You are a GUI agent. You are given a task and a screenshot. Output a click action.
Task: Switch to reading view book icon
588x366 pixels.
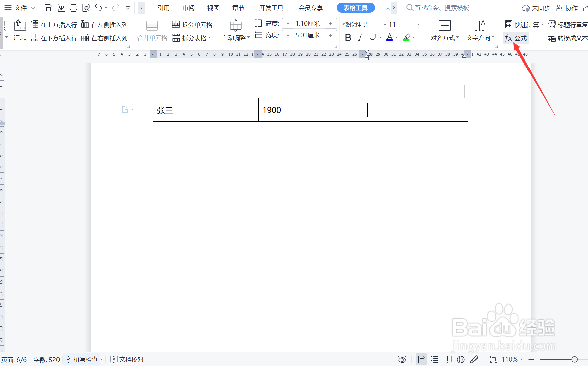click(x=447, y=359)
